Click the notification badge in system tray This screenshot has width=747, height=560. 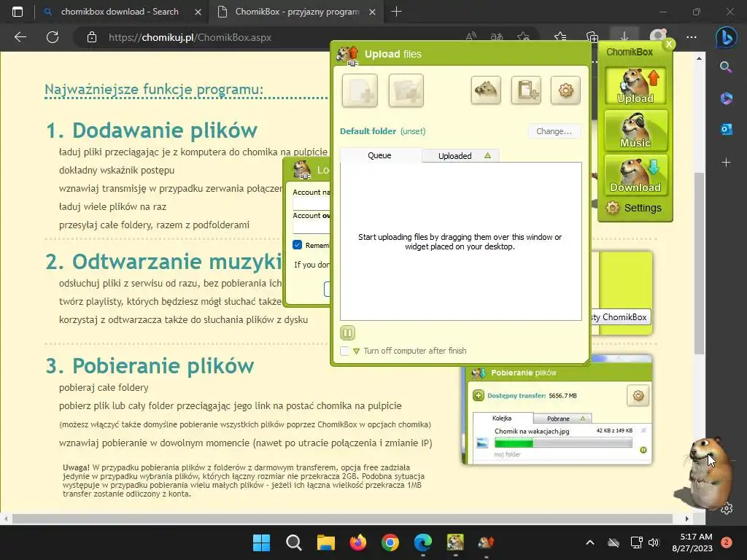727,542
